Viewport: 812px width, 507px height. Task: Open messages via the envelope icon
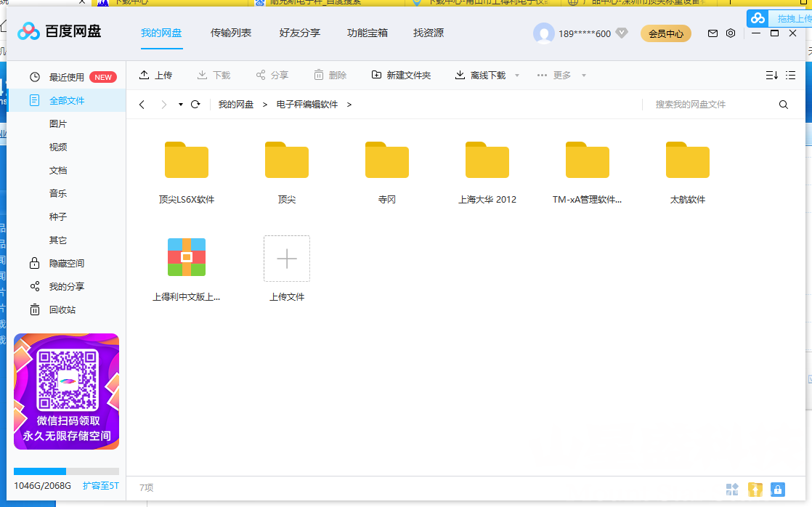coord(712,33)
